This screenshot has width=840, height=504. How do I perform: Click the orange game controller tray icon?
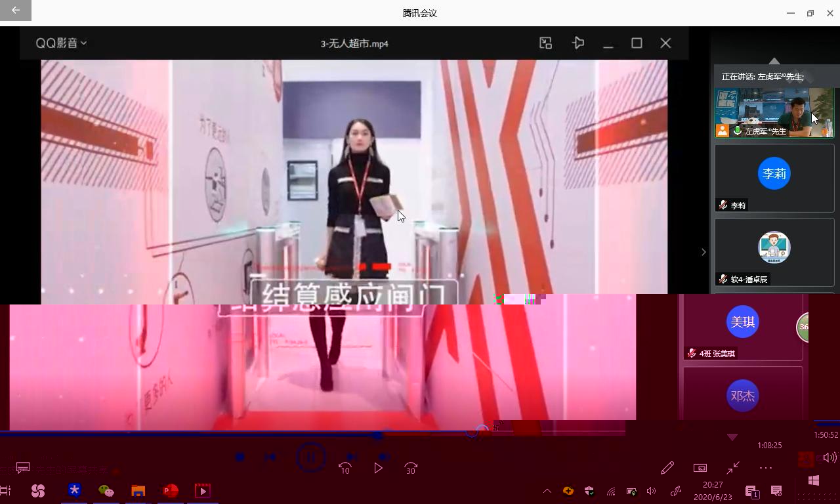[x=568, y=491]
